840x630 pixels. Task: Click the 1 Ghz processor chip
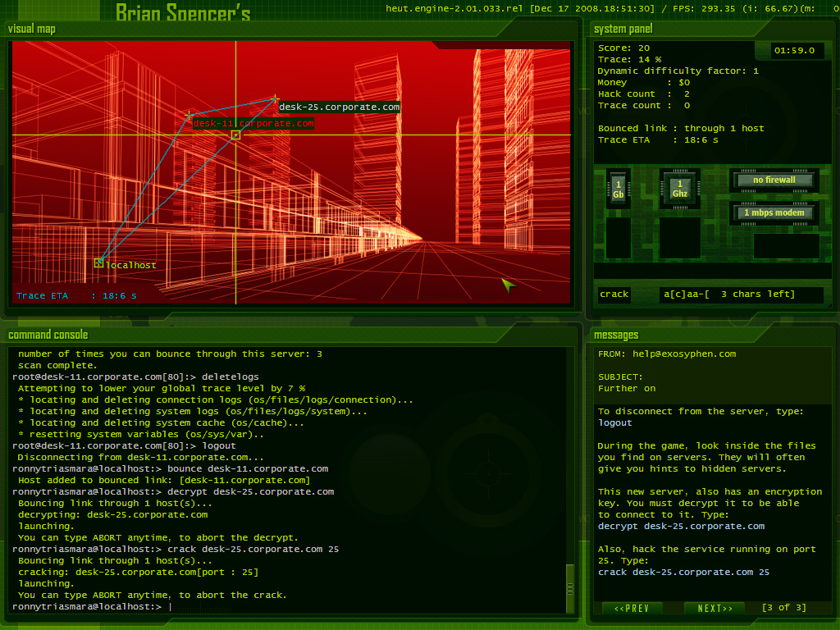click(x=679, y=189)
